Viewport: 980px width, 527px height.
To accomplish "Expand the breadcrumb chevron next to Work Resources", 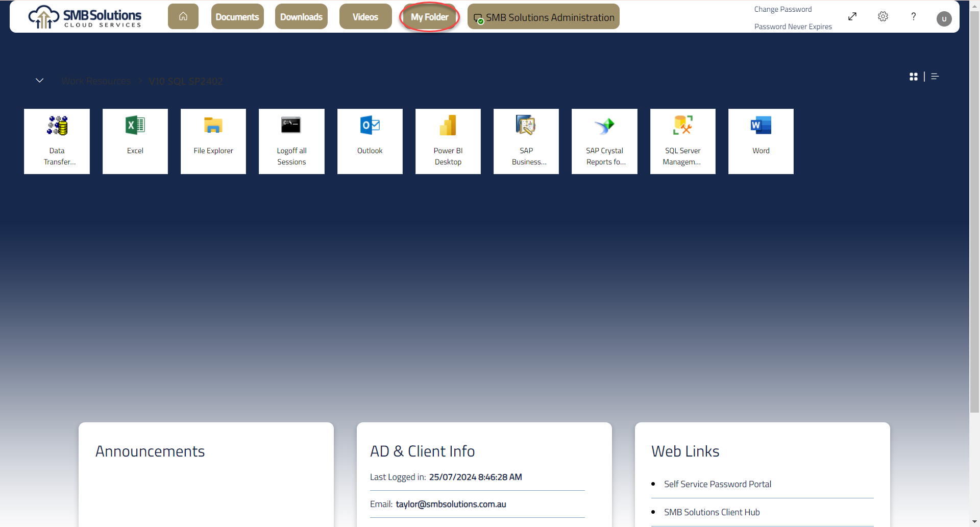I will tap(39, 80).
